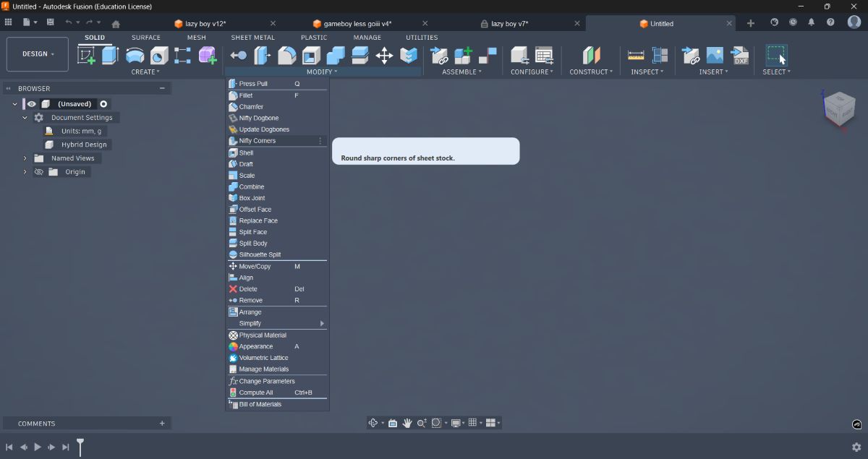The width and height of the screenshot is (868, 459).
Task: Open the Create Form tool in the toolbar
Action: click(x=209, y=54)
